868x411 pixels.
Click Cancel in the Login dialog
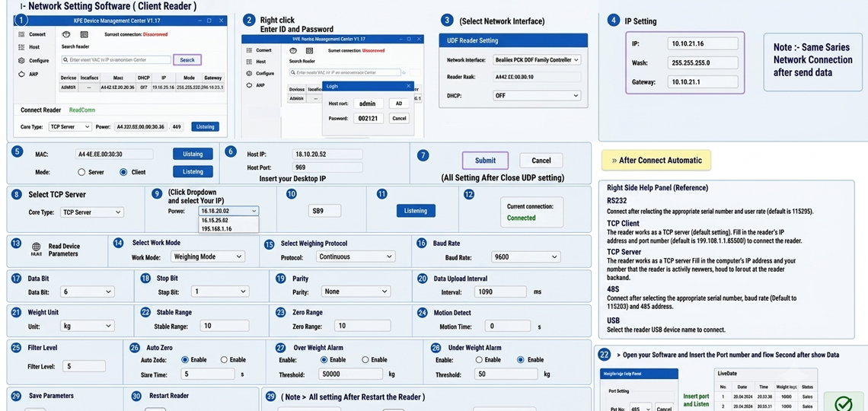tap(398, 119)
